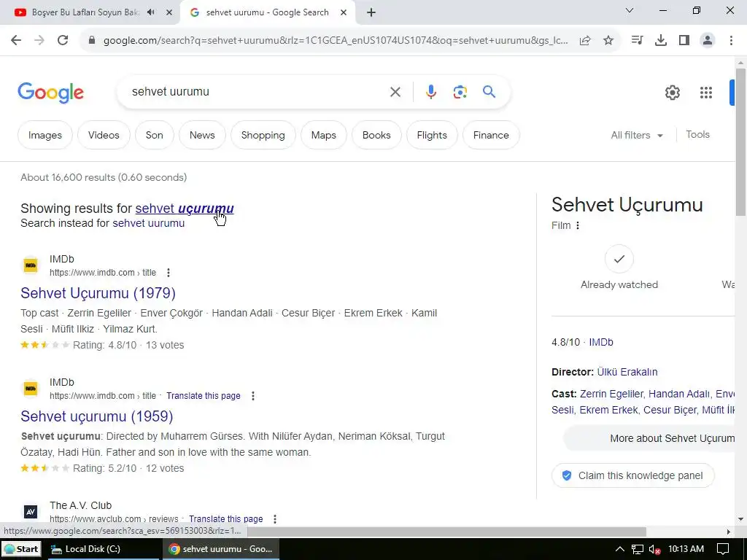Open cast member Handan Adalı link
747x560 pixels.
tap(679, 394)
